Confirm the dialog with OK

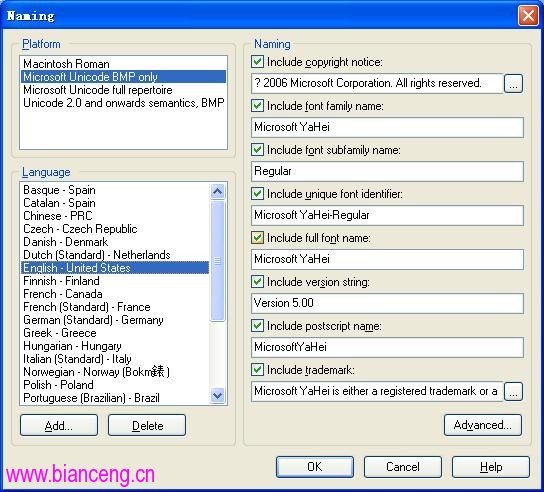pos(315,467)
